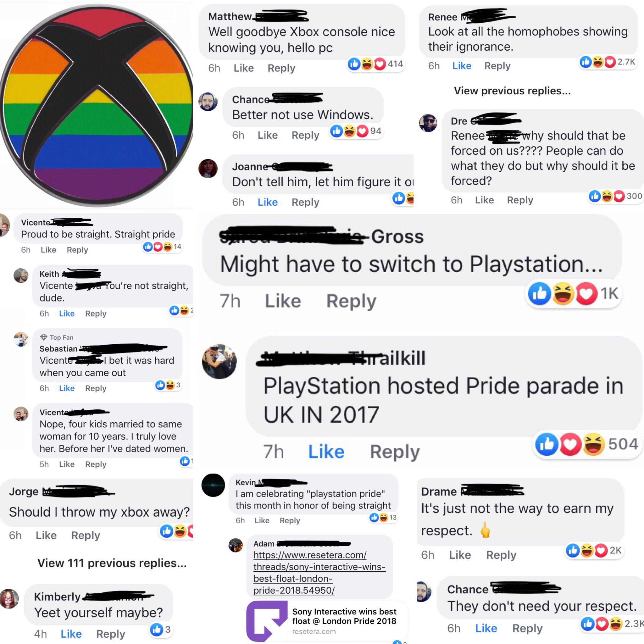Expand View 111 previous replies
This screenshot has width=644, height=644.
click(112, 563)
